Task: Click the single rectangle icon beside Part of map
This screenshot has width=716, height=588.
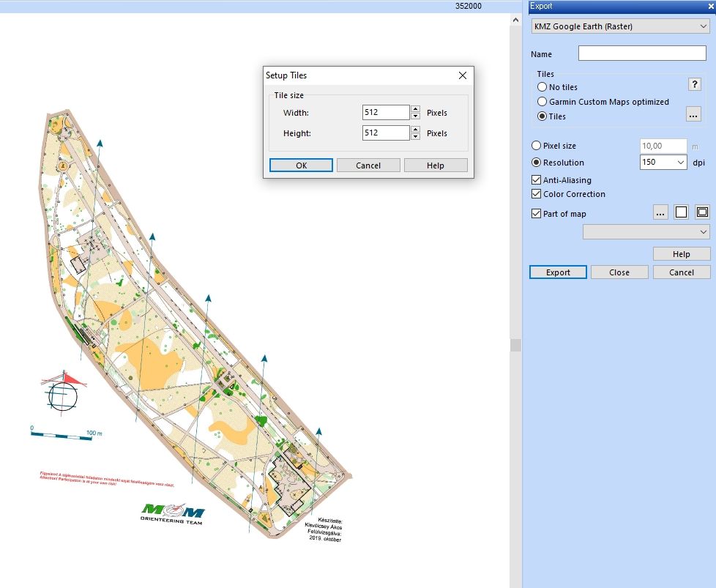Action: coord(681,212)
